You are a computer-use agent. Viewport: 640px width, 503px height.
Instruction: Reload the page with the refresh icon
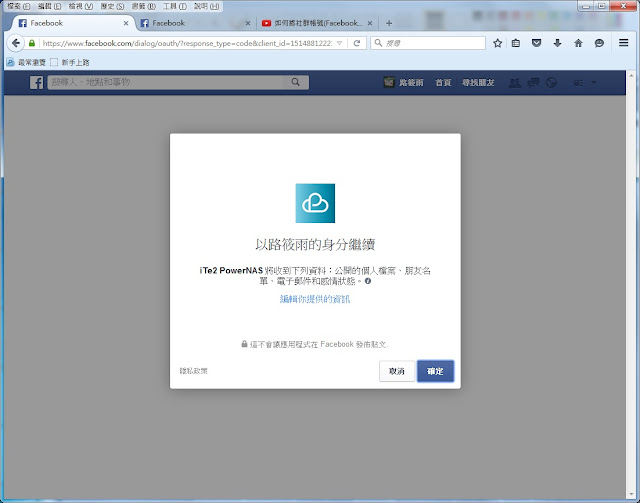point(357,43)
